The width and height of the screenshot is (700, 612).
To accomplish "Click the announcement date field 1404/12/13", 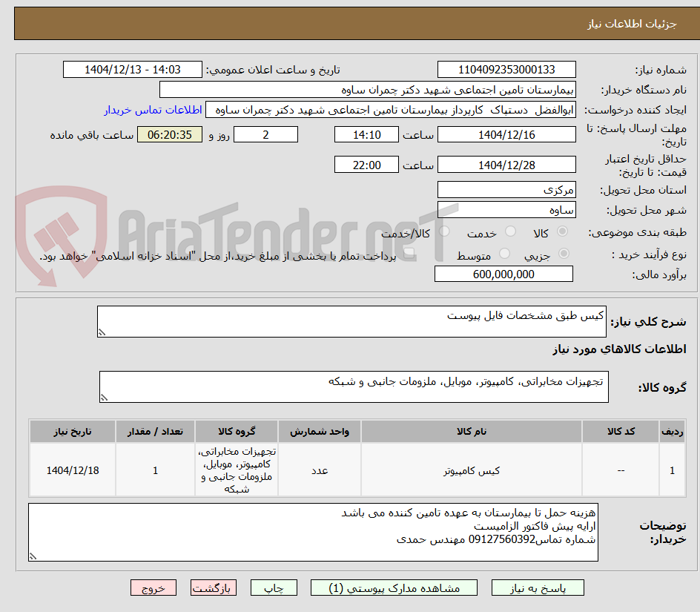I will [x=133, y=70].
